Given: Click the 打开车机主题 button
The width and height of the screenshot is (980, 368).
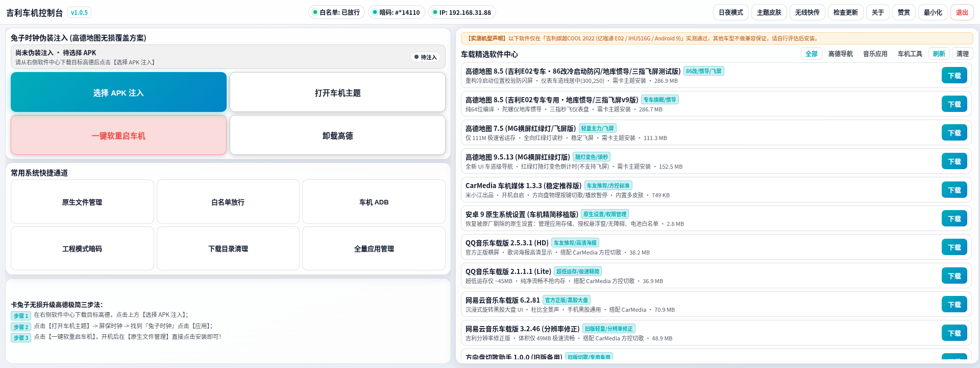Looking at the screenshot, I should pos(337,92).
